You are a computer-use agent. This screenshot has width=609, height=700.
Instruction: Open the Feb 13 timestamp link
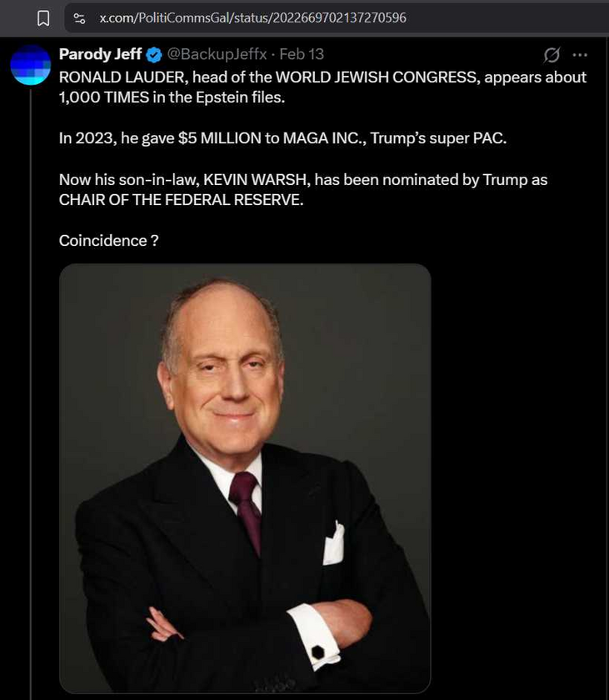click(x=302, y=54)
